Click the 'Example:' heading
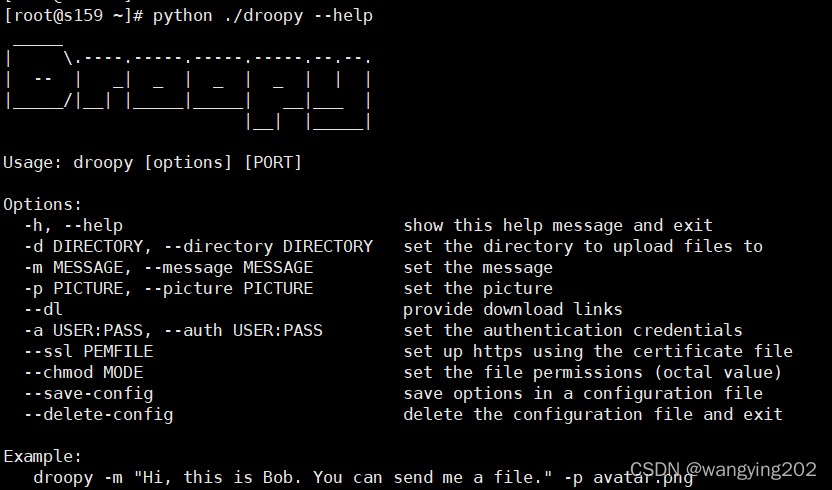The width and height of the screenshot is (832, 490). point(42,457)
